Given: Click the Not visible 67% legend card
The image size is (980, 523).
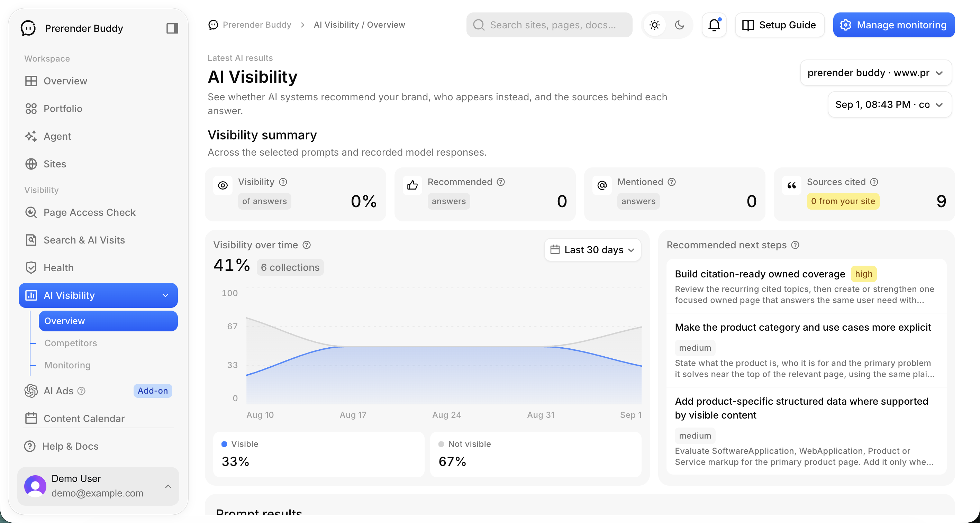Looking at the screenshot, I should pos(536,455).
